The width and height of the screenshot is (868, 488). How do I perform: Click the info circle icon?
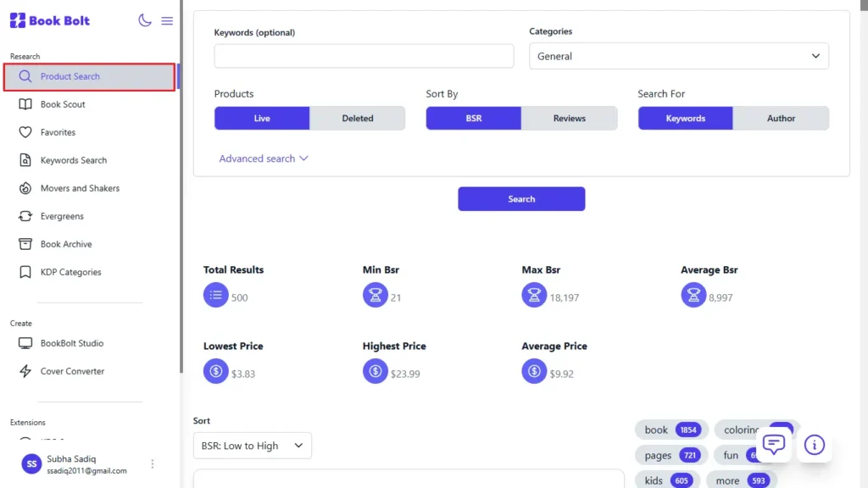814,445
